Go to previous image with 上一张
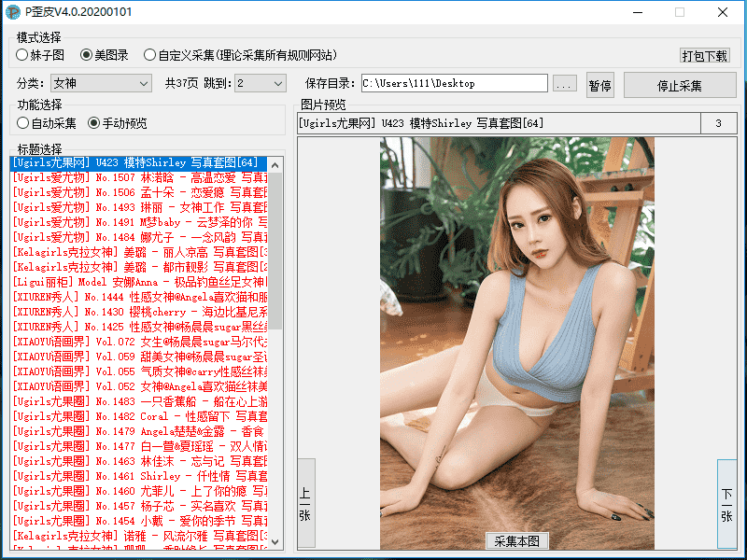Screen dimensions: 747x560 point(305,504)
